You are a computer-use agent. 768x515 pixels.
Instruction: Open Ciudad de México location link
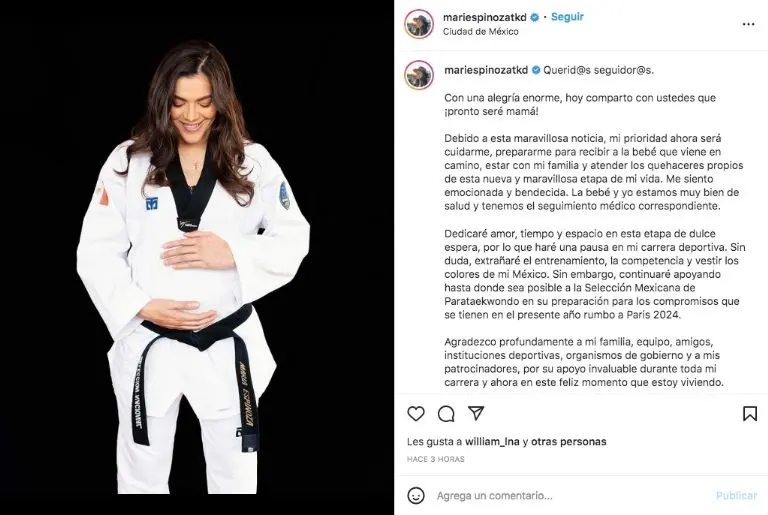[x=480, y=31]
